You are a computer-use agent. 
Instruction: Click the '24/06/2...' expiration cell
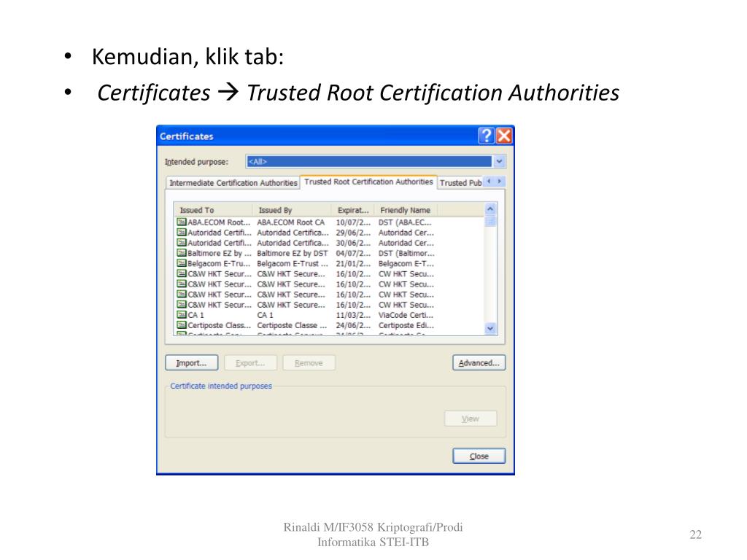[x=353, y=326]
